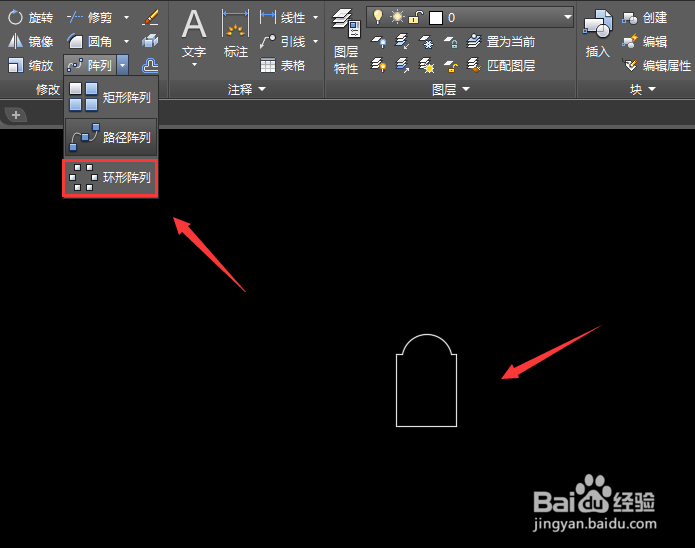Click Edit block (编辑)
Viewport: 695px width, 548px height.
644,42
